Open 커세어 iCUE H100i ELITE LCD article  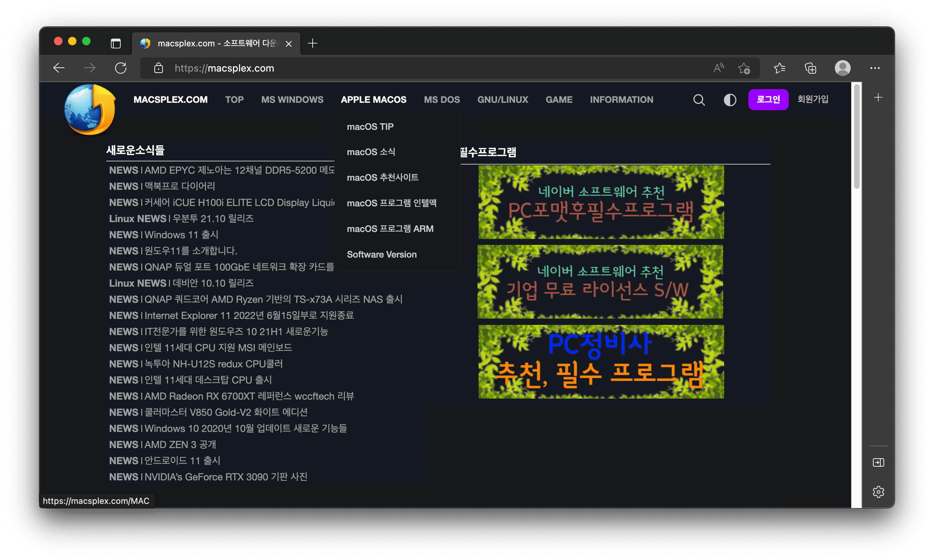pyautogui.click(x=240, y=202)
